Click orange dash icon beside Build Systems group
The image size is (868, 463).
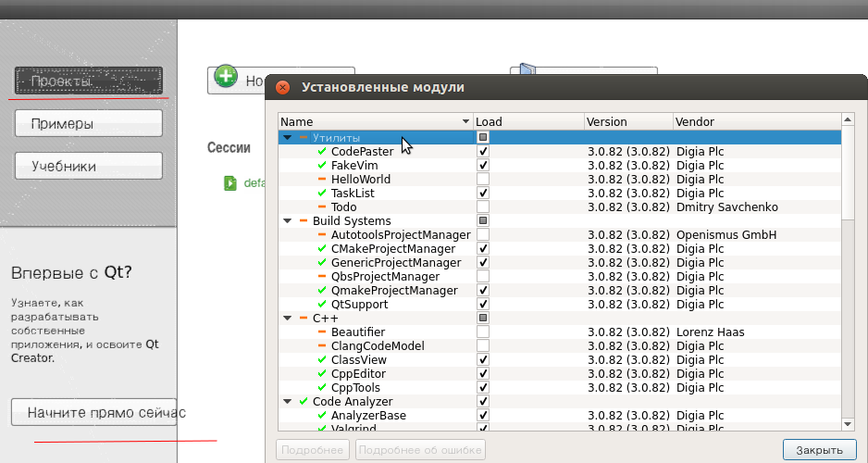click(304, 220)
